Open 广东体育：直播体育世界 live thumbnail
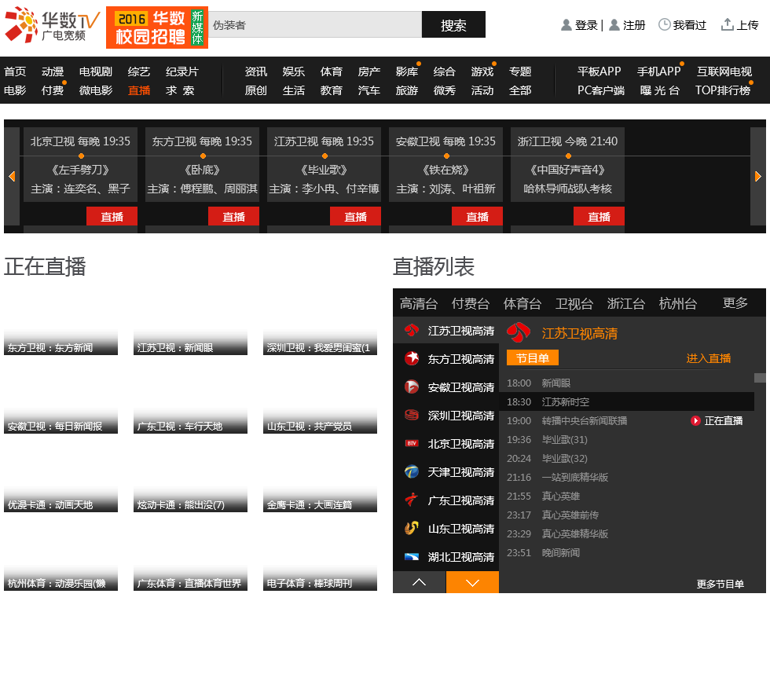The image size is (770, 700). 190,559
